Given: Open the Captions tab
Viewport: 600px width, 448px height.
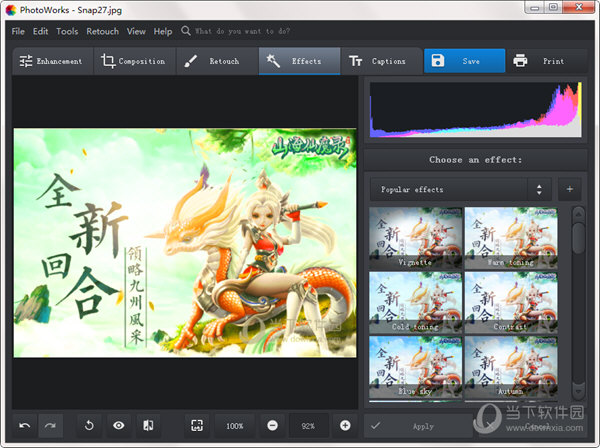Looking at the screenshot, I should pyautogui.click(x=382, y=61).
